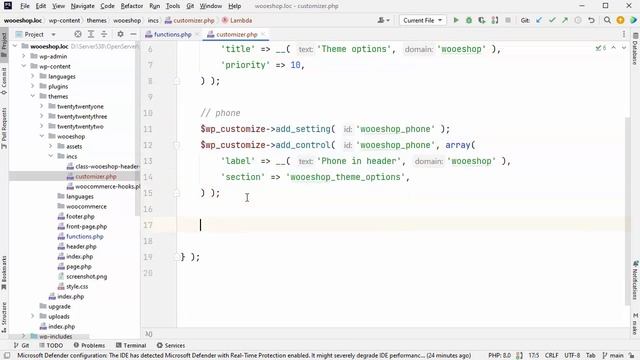Open Git tool window at bottom
This screenshot has height=360, width=640.
[x=21, y=345]
